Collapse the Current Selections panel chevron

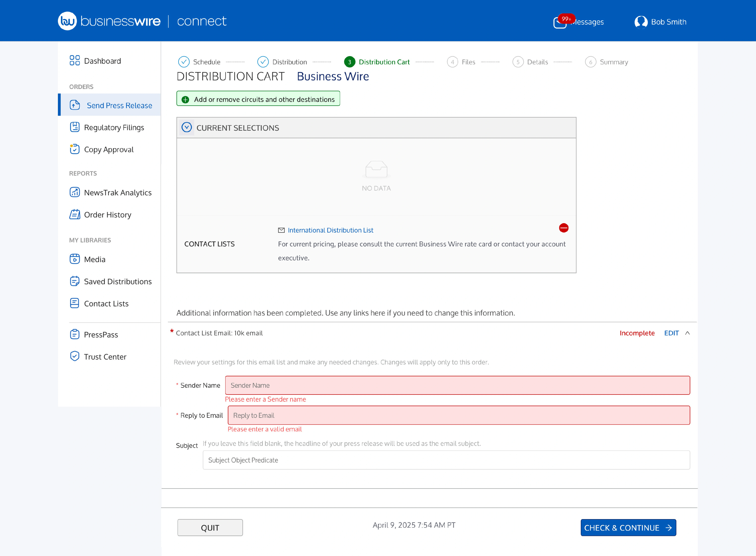click(x=187, y=128)
